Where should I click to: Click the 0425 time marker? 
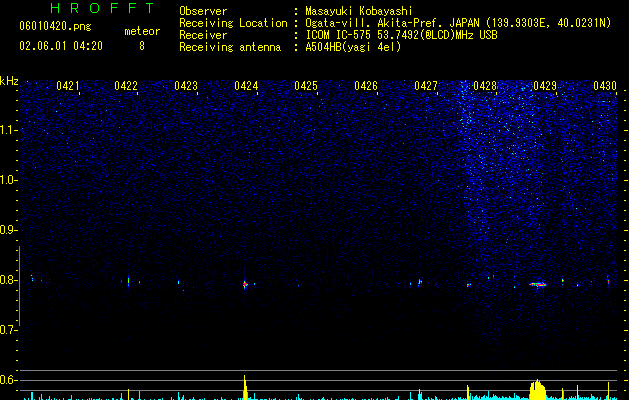pyautogui.click(x=306, y=86)
